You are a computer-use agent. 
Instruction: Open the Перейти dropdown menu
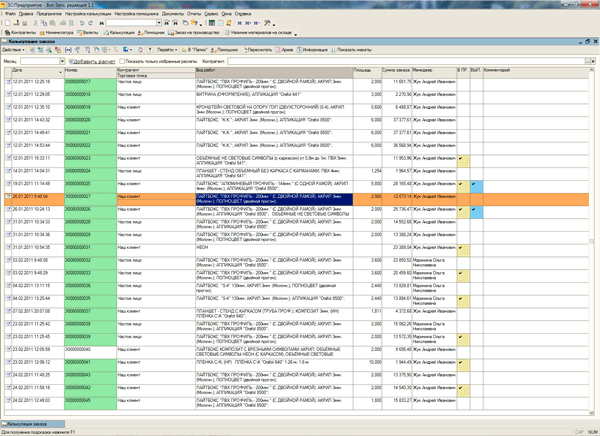point(167,50)
